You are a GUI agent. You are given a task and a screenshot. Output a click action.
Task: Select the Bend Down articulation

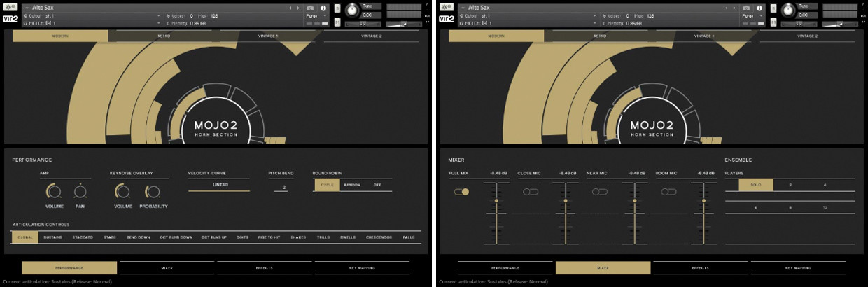138,237
